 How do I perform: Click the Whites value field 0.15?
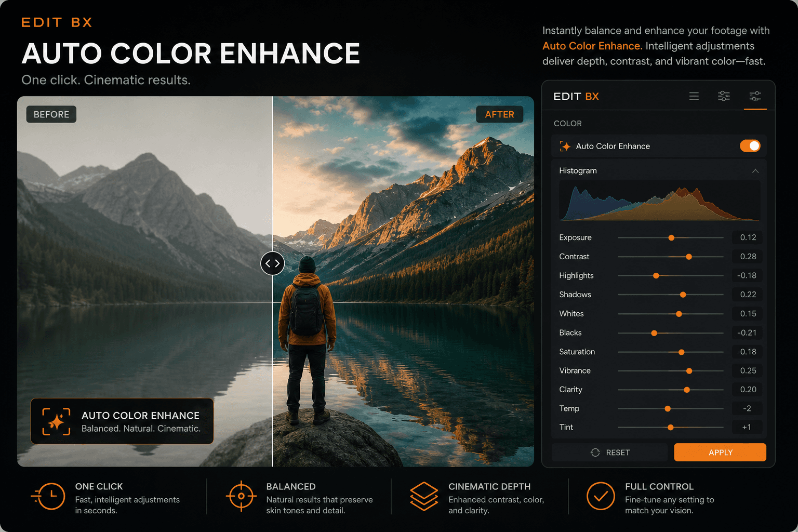748,314
